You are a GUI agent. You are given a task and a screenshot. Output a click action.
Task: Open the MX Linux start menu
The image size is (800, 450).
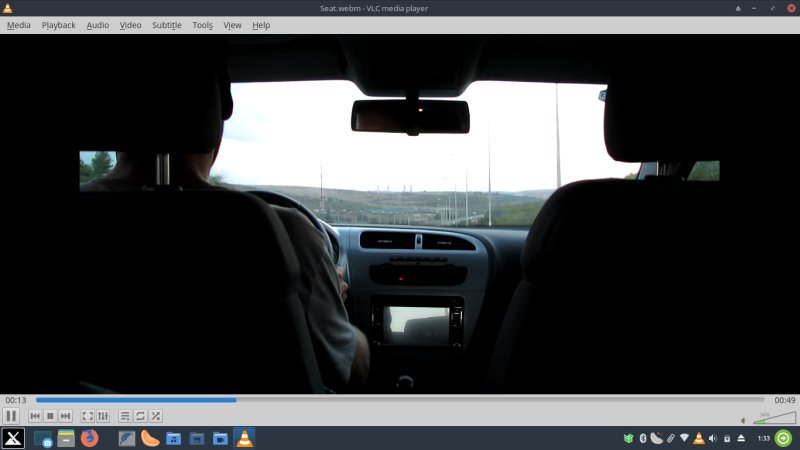[13, 438]
